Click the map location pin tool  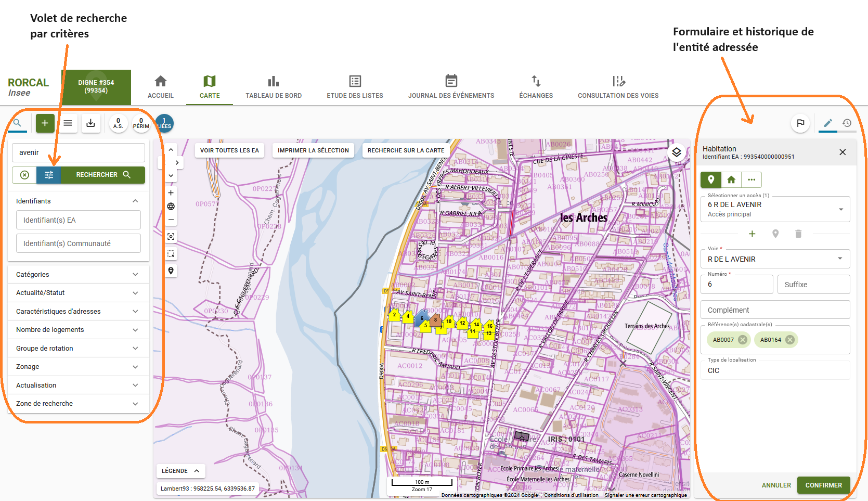coord(171,271)
